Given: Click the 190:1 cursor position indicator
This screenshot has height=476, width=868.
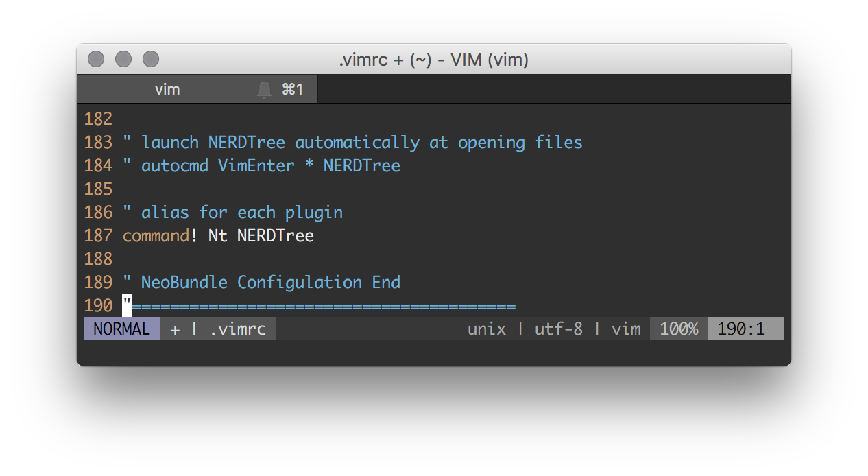Looking at the screenshot, I should 740,329.
